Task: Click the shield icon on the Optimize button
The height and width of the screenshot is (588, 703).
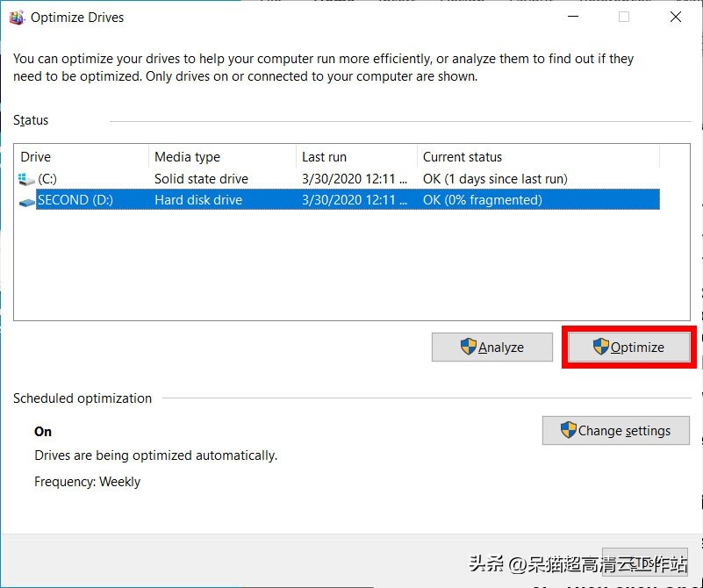Action: coord(601,347)
